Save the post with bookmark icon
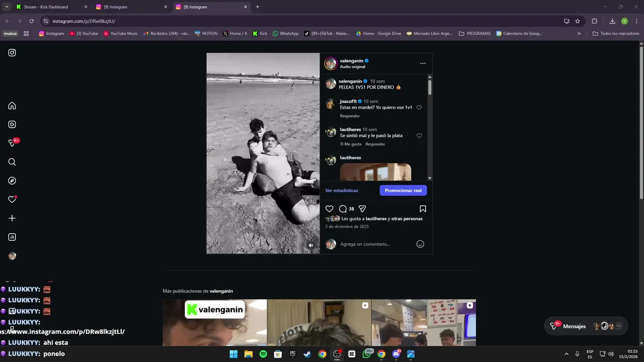 point(423,209)
